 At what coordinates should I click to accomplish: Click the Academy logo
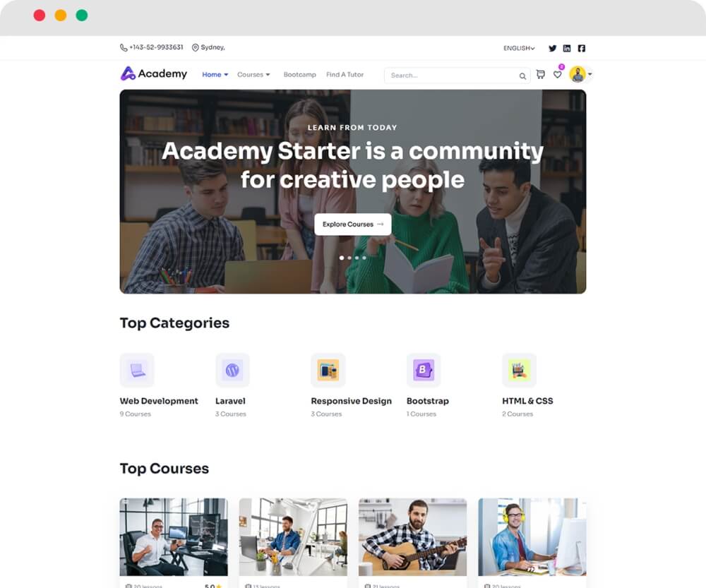tap(153, 73)
